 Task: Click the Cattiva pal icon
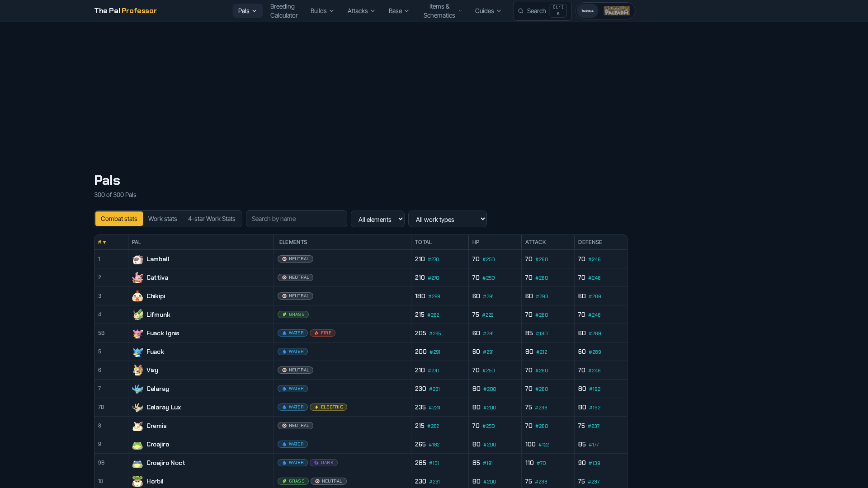[137, 278]
